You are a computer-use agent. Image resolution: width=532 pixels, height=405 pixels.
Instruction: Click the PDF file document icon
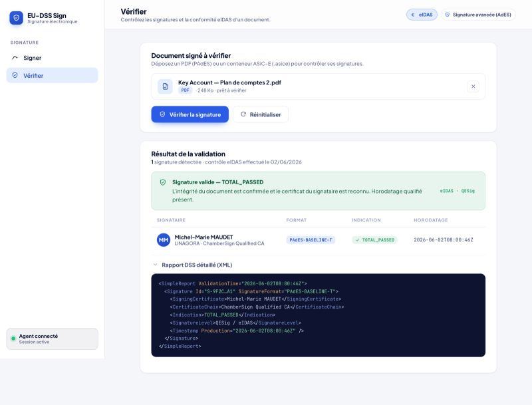pos(165,86)
